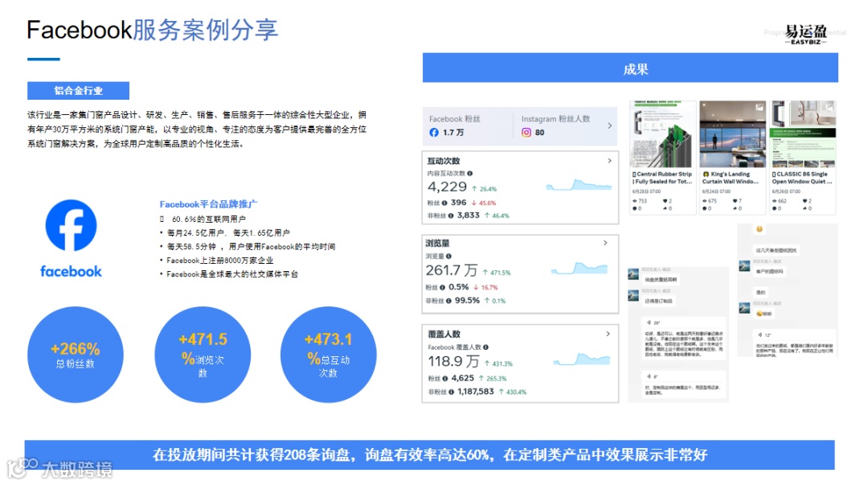Viewport: 868px width, 485px height.
Task: Click the info icon next to Facebook 覆盖人数
Action: point(485,347)
